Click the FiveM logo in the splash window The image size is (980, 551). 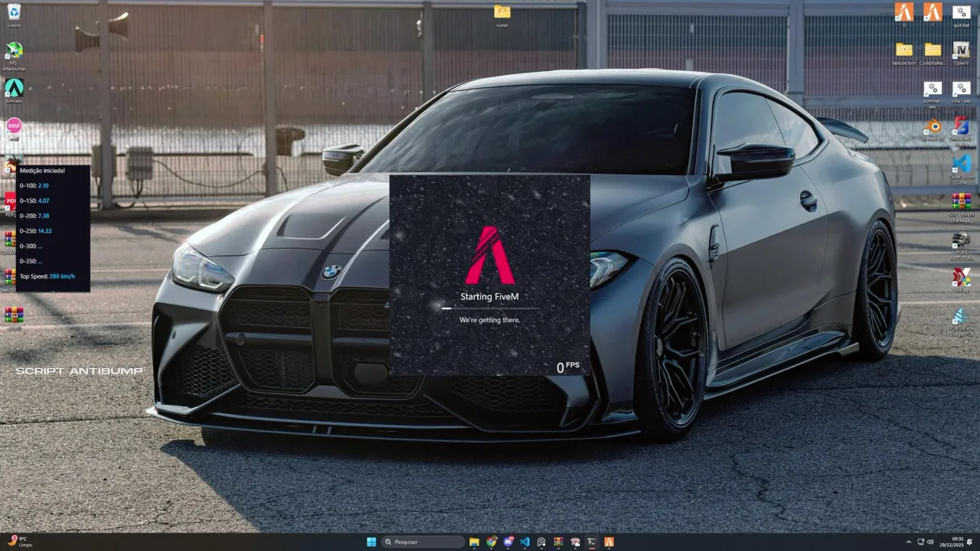pyautogui.click(x=490, y=255)
